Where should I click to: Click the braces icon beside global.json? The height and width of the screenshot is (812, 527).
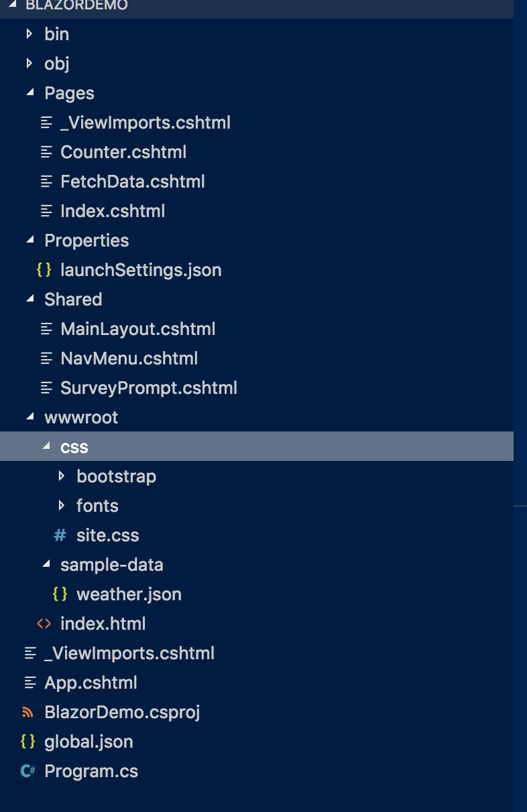28,742
